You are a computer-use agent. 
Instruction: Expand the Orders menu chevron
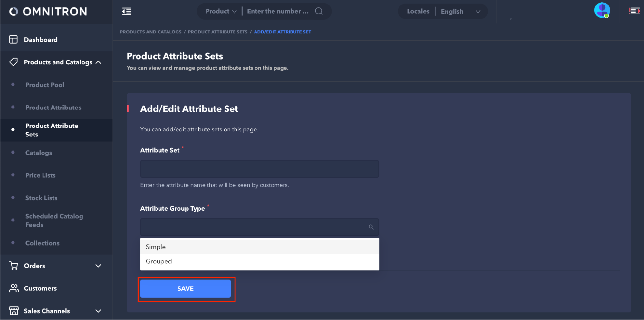98,266
